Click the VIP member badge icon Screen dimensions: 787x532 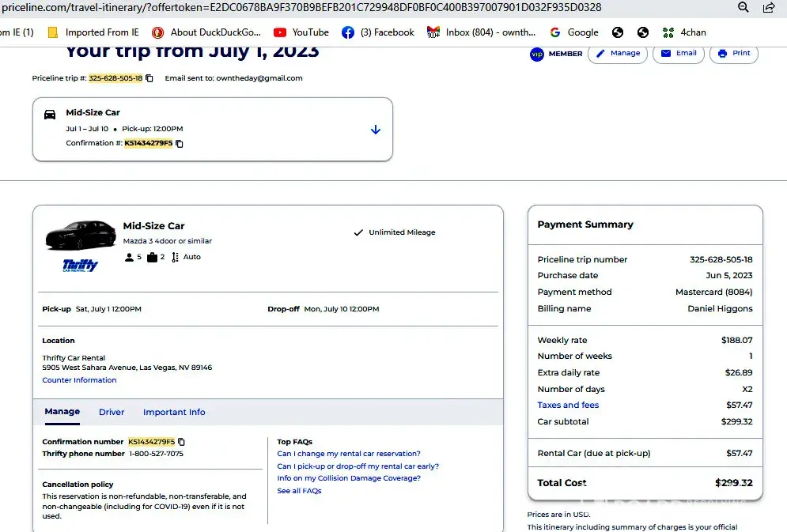point(536,54)
